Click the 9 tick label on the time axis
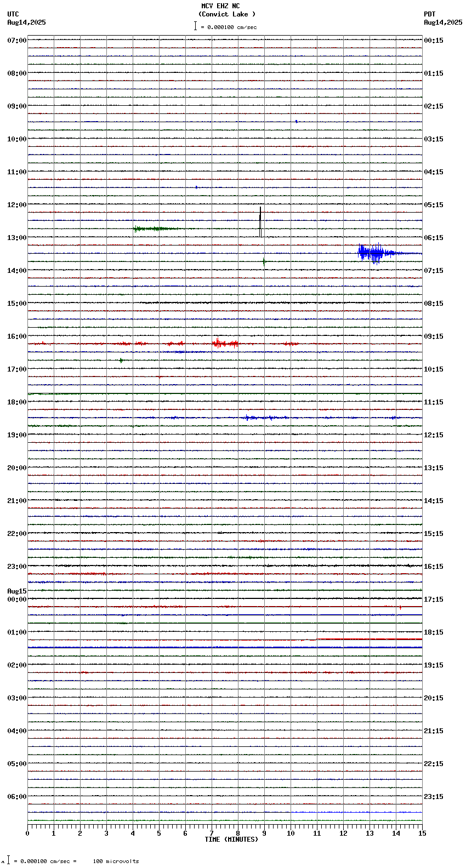466x868 pixels. coord(264,833)
